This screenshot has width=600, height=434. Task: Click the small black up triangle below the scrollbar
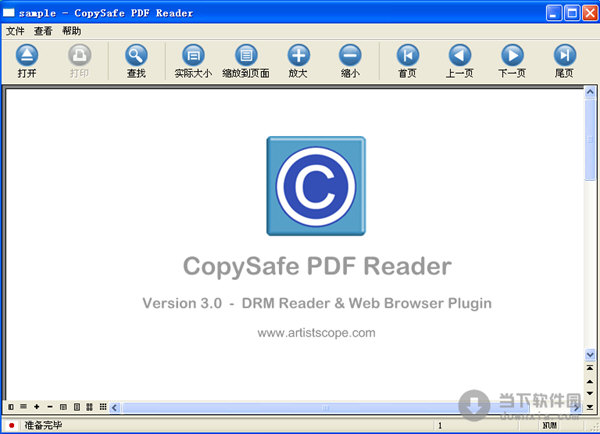coord(590,381)
